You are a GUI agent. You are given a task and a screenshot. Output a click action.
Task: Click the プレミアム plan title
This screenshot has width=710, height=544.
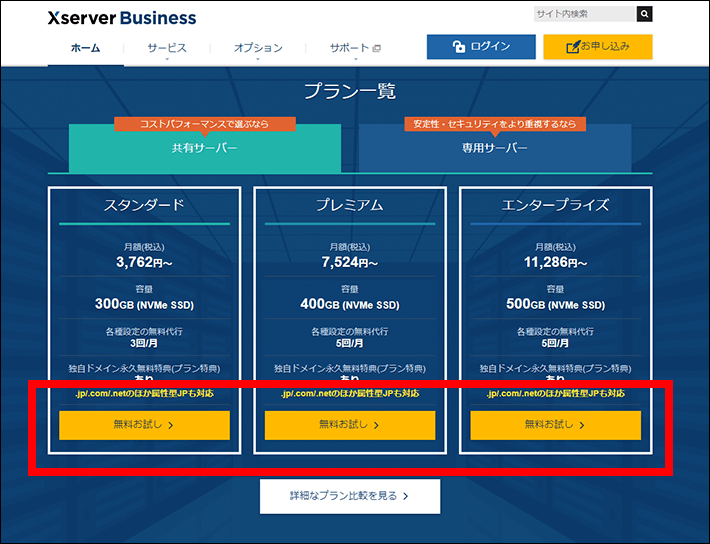[x=350, y=206]
